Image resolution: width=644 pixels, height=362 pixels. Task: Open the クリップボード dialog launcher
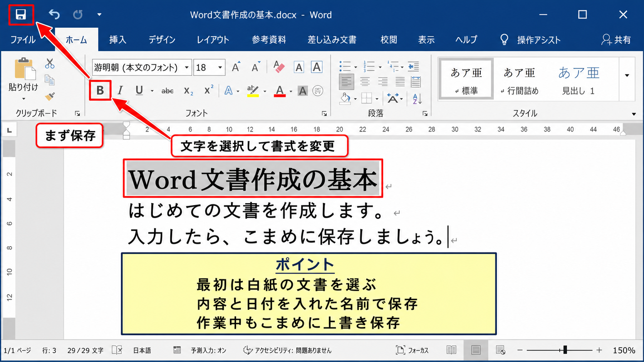coord(77,113)
